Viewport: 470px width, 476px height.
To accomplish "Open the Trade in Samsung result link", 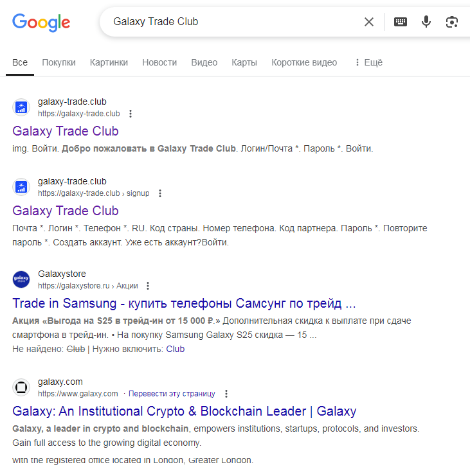I will (184, 303).
